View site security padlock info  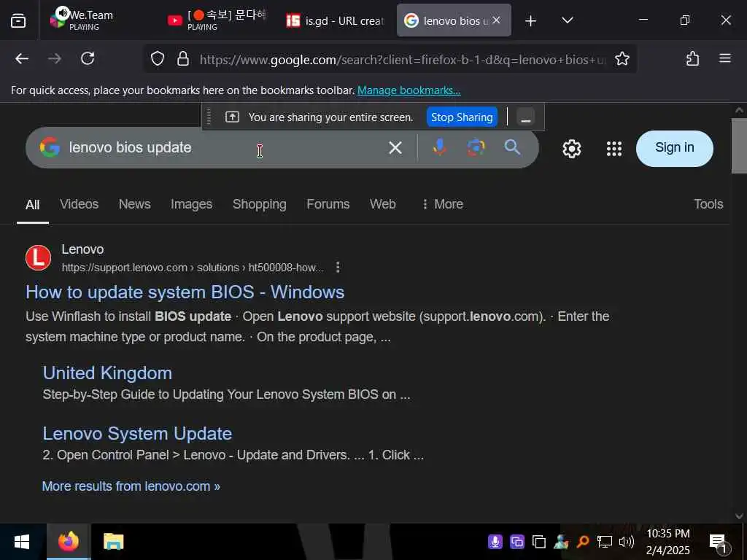click(x=183, y=59)
